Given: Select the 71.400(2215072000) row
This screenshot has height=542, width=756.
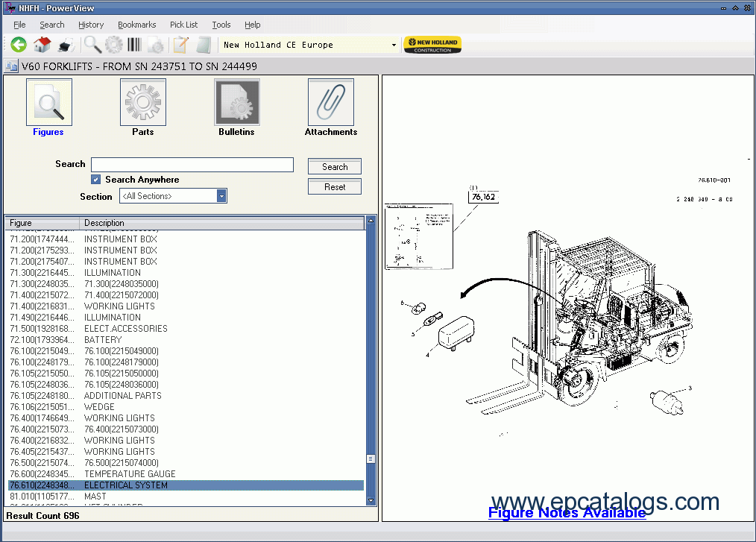Looking at the screenshot, I should coord(186,295).
